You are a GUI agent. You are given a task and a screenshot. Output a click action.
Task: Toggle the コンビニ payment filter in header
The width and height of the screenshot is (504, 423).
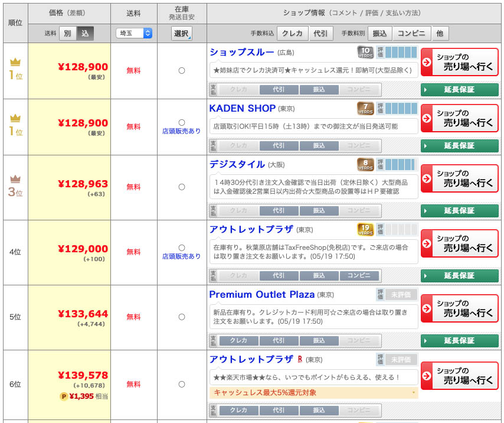point(411,33)
